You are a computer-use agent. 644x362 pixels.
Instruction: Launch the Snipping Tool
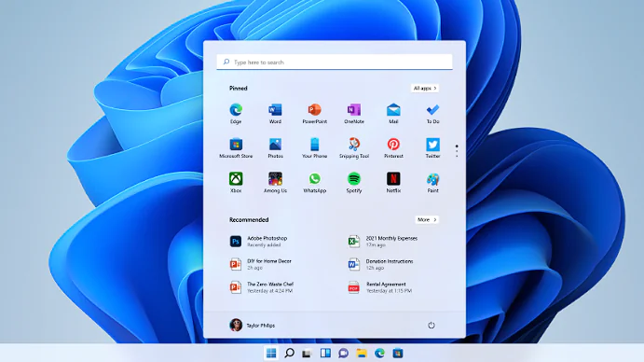(354, 148)
